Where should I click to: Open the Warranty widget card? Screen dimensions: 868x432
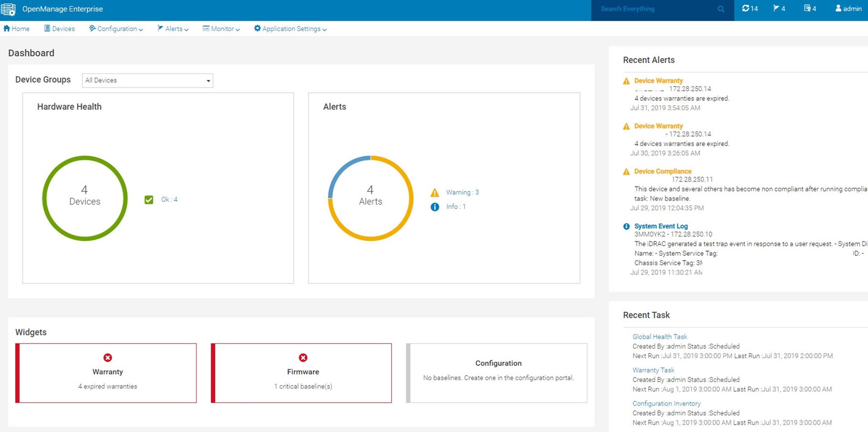point(106,373)
